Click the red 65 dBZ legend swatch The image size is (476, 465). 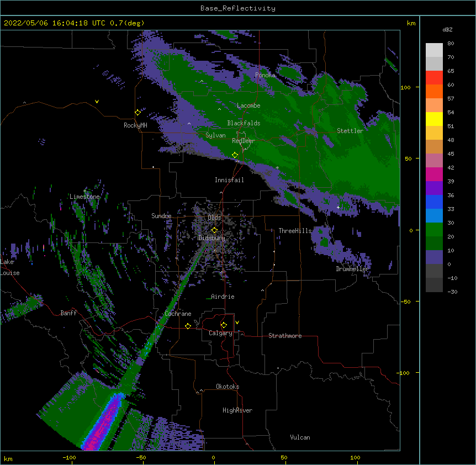tap(434, 78)
